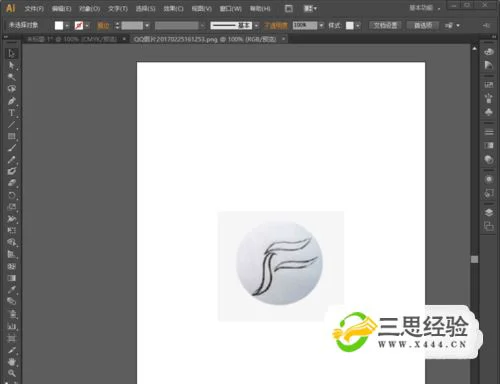This screenshot has width=500, height=384.
Task: Select the Slice tool
Action: coord(12,350)
